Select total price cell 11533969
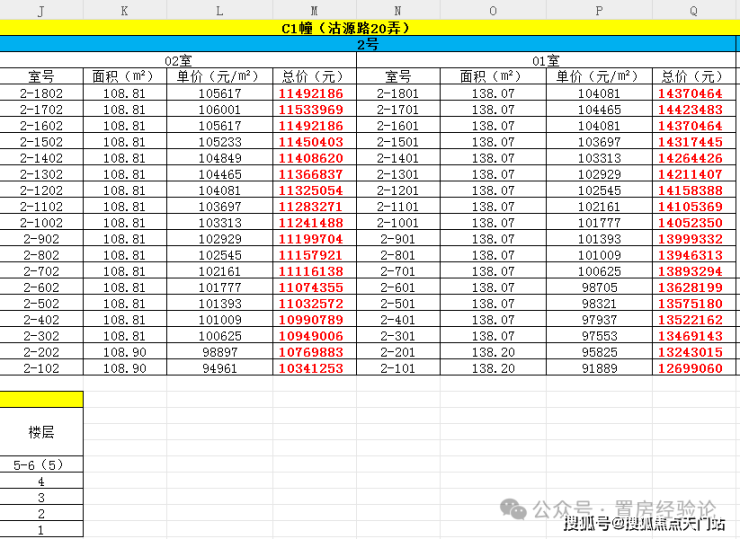This screenshot has width=740, height=539. click(314, 109)
